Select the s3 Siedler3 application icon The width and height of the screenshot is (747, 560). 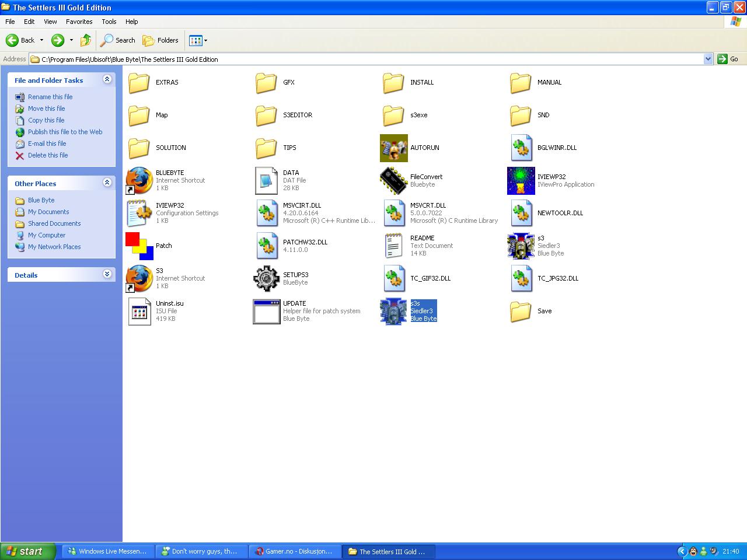(521, 246)
